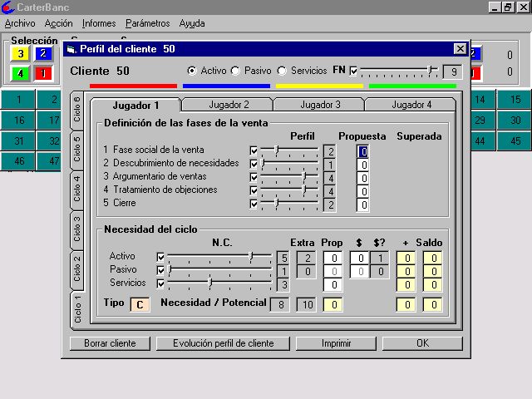Select client cell number 16 in grid

coord(19,121)
